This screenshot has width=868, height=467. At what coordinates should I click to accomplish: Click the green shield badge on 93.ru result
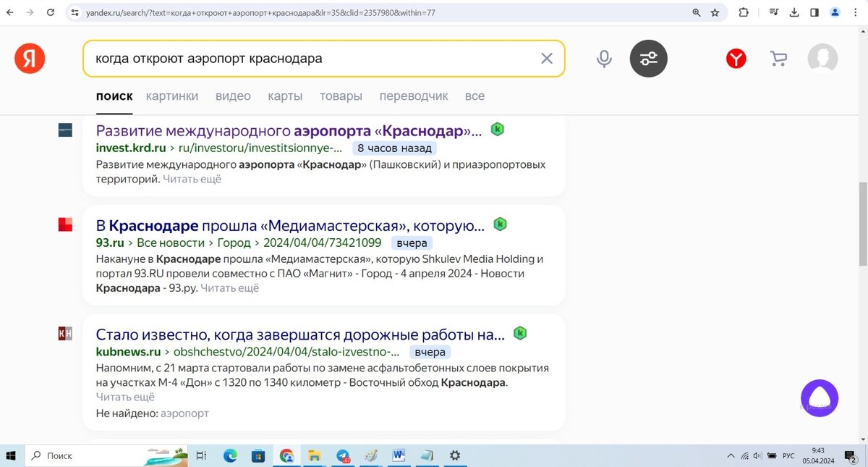500,224
